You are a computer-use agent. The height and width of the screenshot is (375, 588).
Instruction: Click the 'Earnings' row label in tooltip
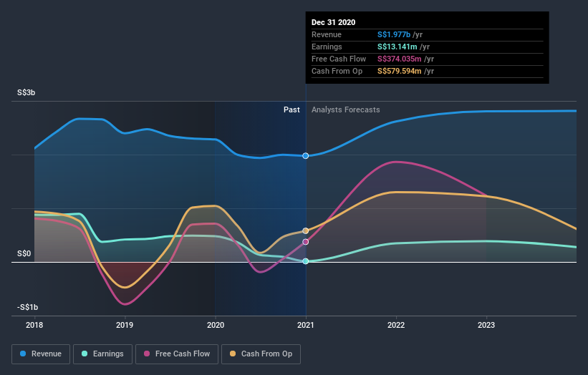(x=327, y=47)
